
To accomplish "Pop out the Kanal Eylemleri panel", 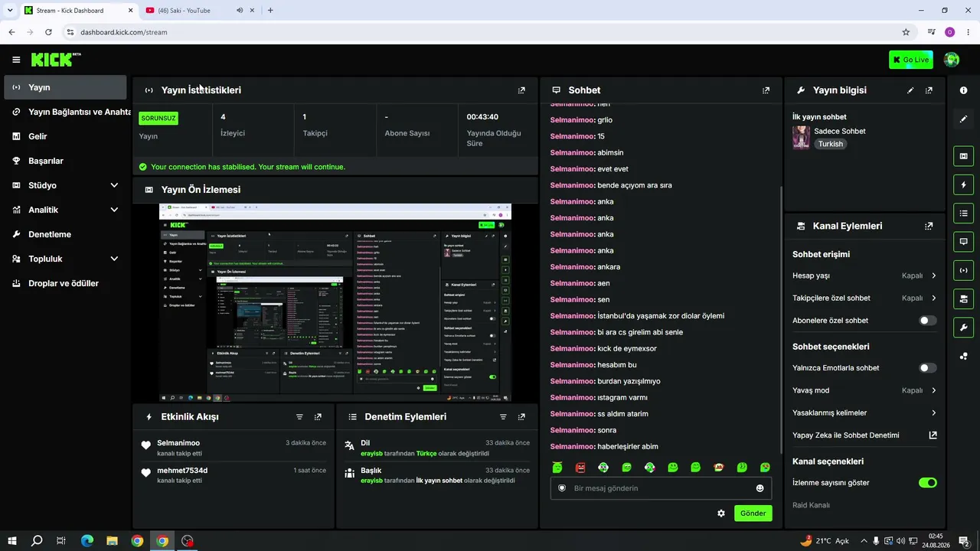I will tap(929, 227).
